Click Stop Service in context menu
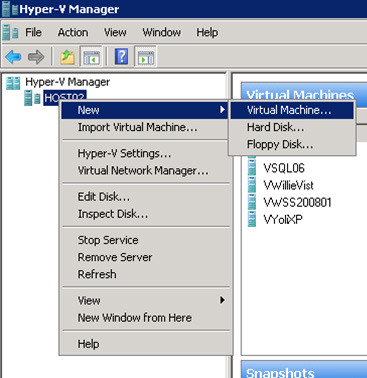This screenshot has width=367, height=378. point(145,240)
